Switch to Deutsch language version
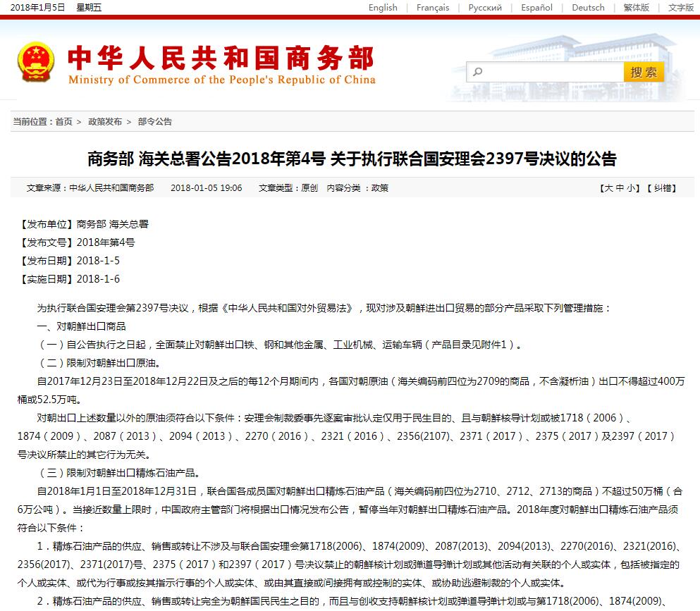This screenshot has height=611, width=700. coord(588,8)
